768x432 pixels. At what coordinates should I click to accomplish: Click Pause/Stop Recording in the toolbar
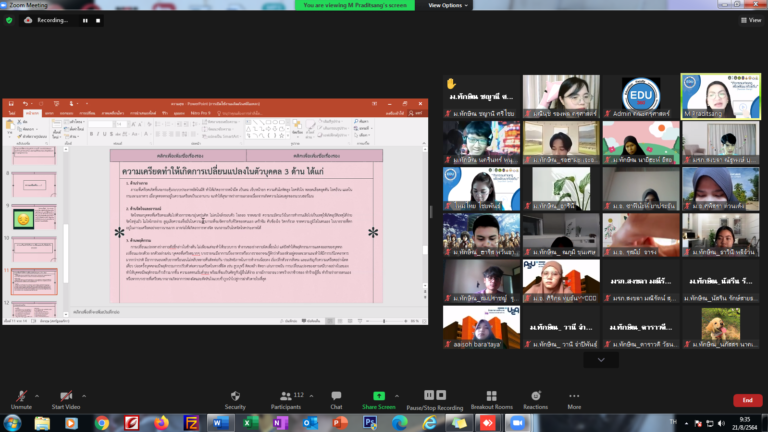[x=434, y=396]
